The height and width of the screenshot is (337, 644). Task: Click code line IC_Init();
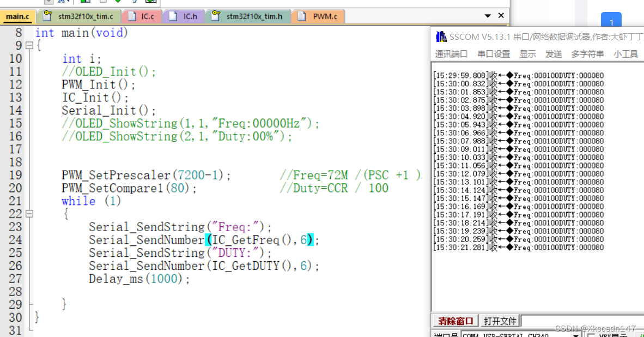tap(95, 98)
